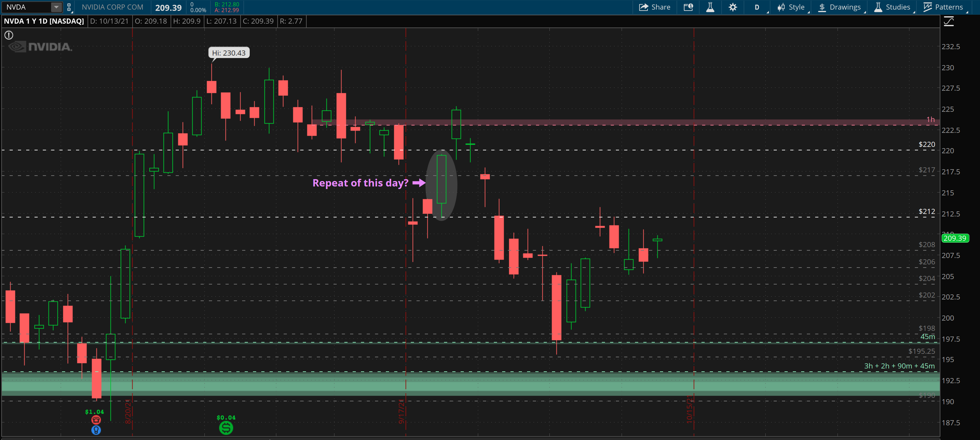This screenshot has height=440, width=980.
Task: Click the Share button
Action: pos(655,7)
